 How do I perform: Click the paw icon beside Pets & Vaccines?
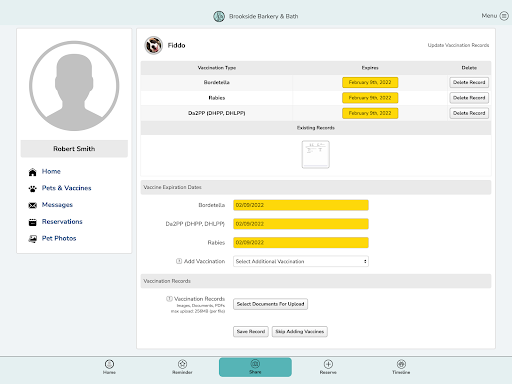[x=32, y=189]
